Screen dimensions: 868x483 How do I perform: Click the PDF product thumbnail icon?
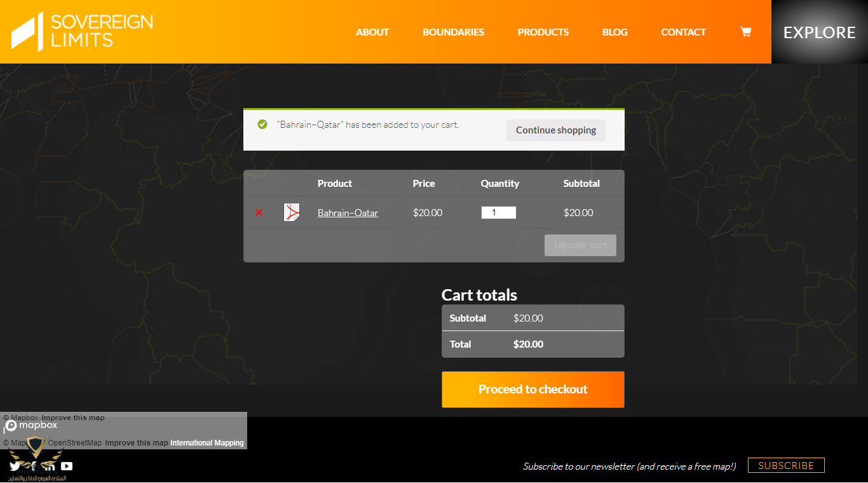(292, 212)
